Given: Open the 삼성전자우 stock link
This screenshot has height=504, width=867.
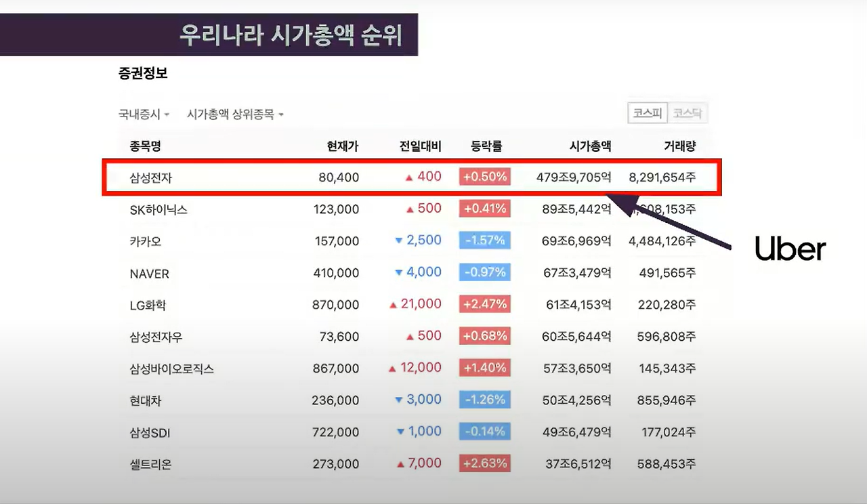Looking at the screenshot, I should click(155, 337).
